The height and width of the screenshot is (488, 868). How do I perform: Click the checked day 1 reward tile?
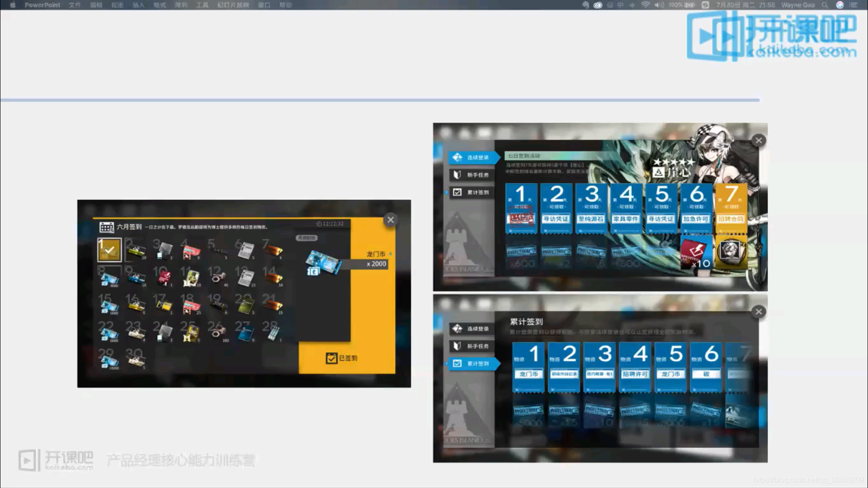pos(109,250)
